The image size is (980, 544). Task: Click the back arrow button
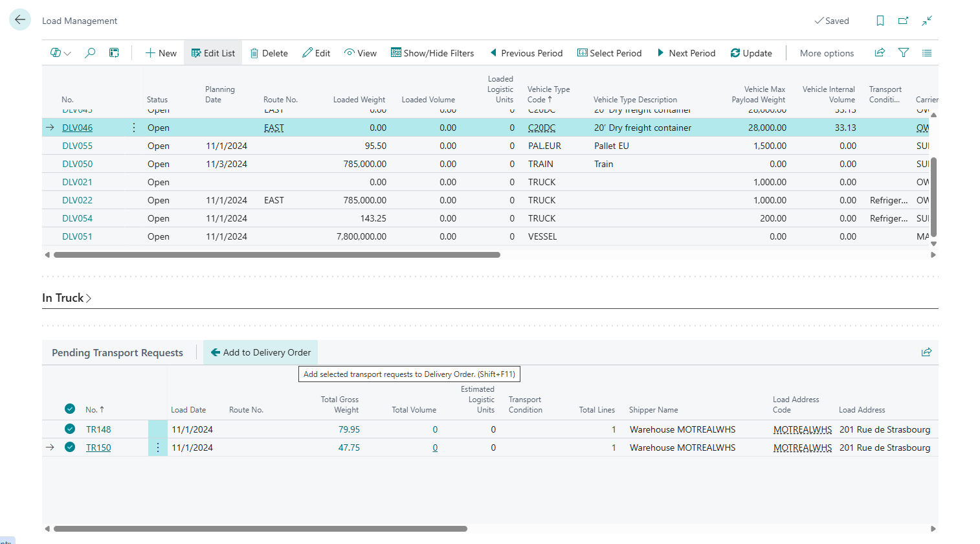pyautogui.click(x=20, y=20)
